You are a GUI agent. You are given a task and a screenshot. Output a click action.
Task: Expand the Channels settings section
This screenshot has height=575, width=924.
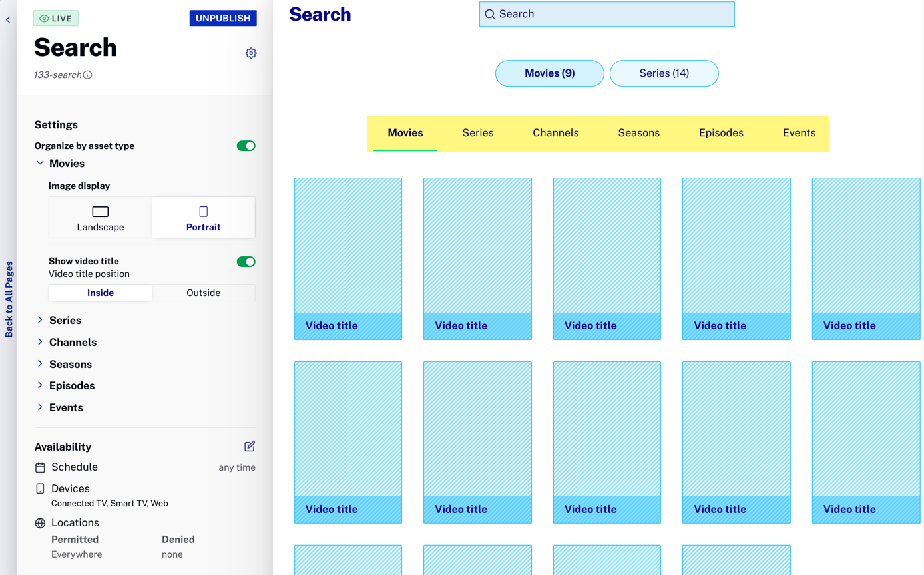(x=66, y=342)
